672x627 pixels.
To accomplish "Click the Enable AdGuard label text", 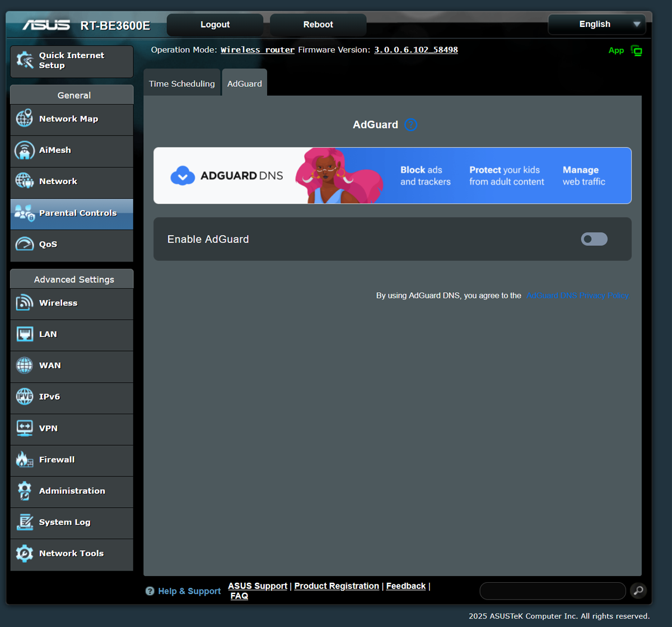I will pyautogui.click(x=208, y=239).
